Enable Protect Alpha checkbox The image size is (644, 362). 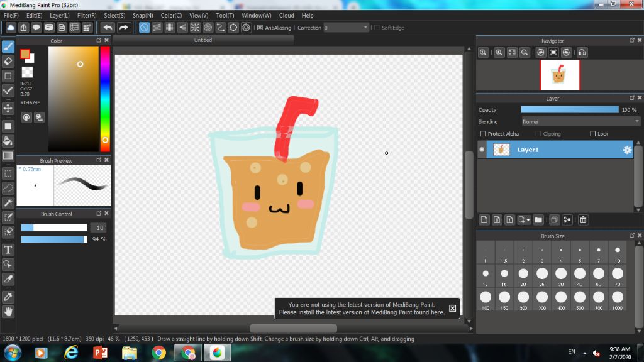[x=483, y=134]
